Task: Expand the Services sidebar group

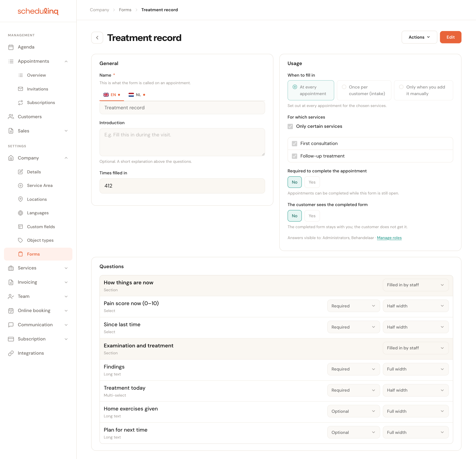Action: (x=66, y=268)
